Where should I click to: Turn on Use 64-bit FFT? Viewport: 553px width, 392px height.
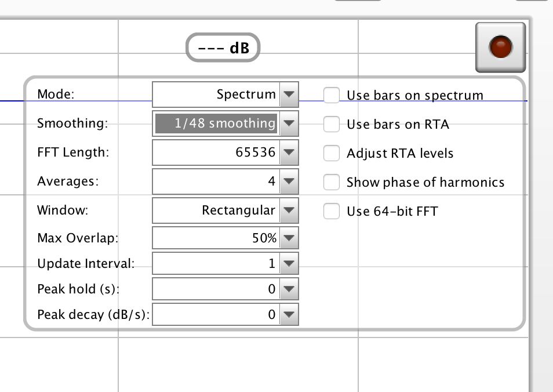[x=332, y=211]
